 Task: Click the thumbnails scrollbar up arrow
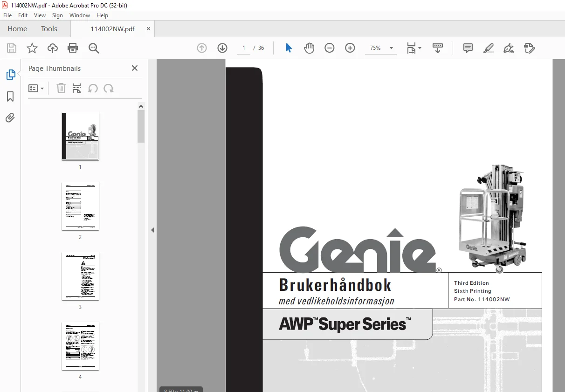click(141, 106)
